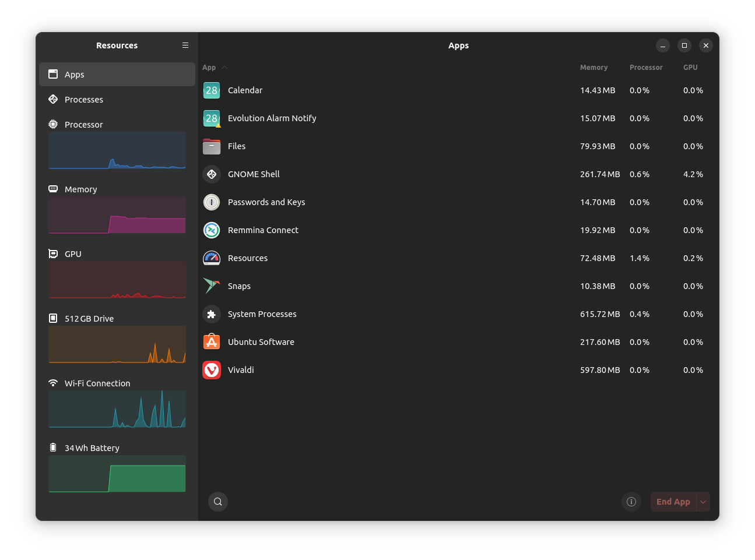Toggle the App column sort arrow
The image size is (755, 560).
[225, 67]
